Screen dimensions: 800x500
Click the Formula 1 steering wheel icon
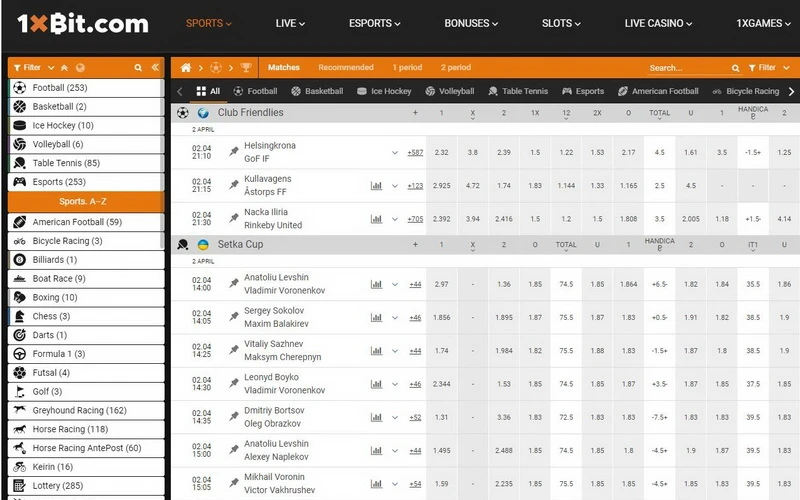click(19, 354)
